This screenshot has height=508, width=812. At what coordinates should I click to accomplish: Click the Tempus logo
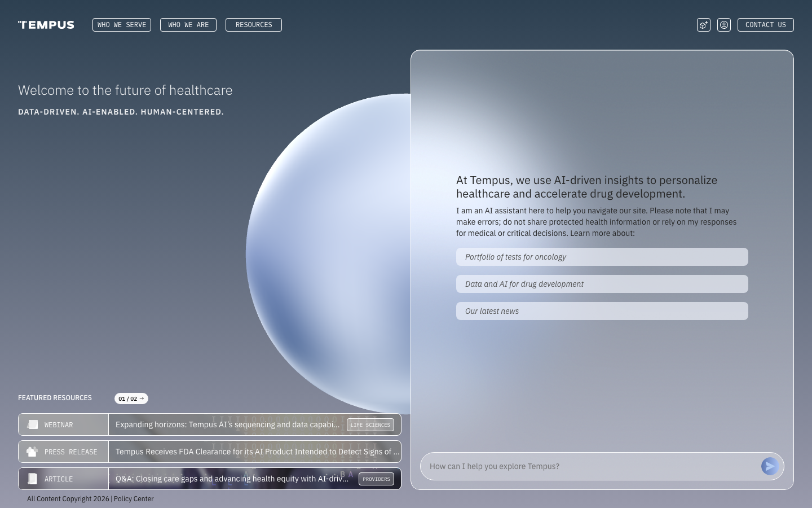[x=46, y=25]
